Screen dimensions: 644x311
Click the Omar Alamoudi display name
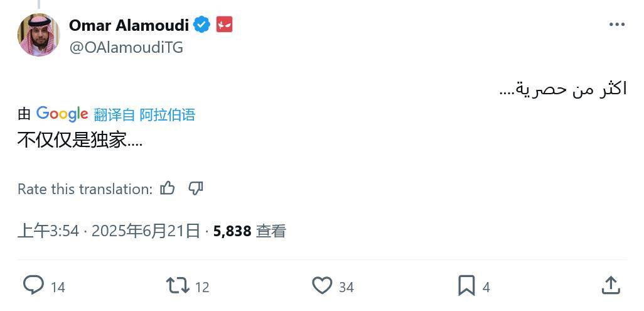129,25
